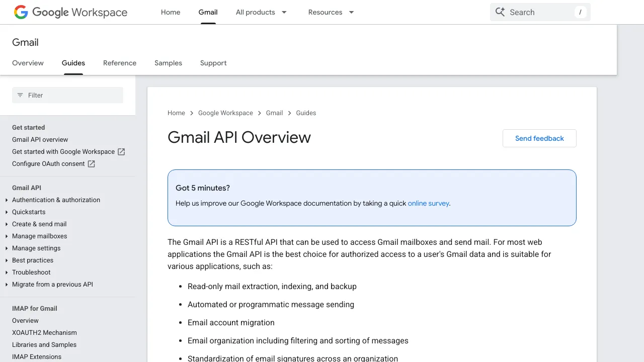Image resolution: width=644 pixels, height=362 pixels.
Task: Open the online survey link
Action: pyautogui.click(x=428, y=204)
